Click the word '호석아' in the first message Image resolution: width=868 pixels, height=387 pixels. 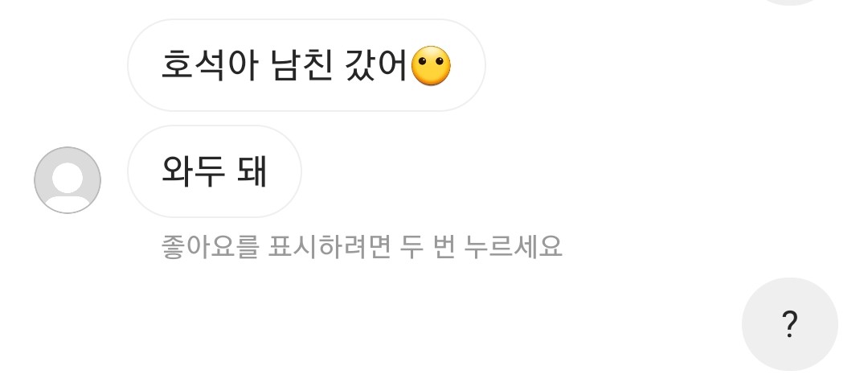209,65
